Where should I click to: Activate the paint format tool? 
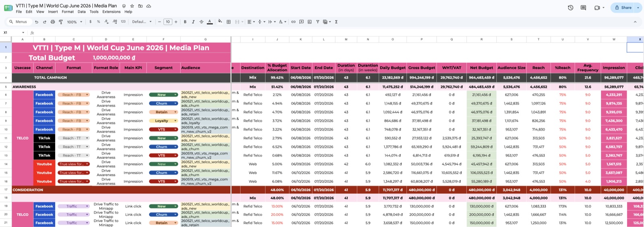pos(61,22)
